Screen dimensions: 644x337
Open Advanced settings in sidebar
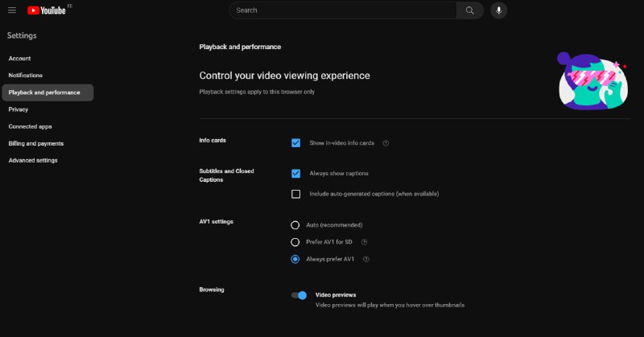(33, 160)
